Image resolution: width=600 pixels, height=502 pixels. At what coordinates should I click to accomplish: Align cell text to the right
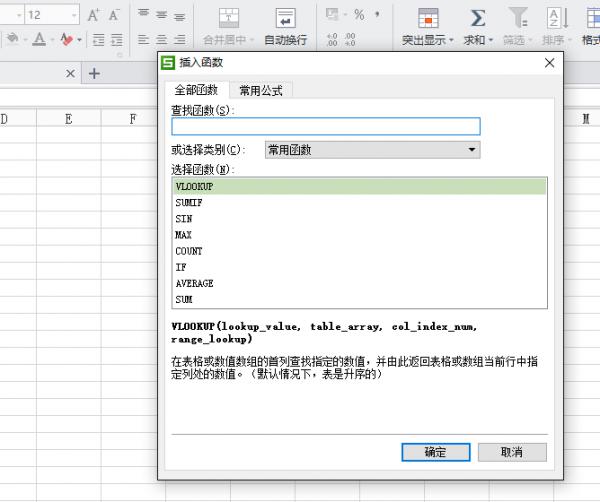[179, 39]
